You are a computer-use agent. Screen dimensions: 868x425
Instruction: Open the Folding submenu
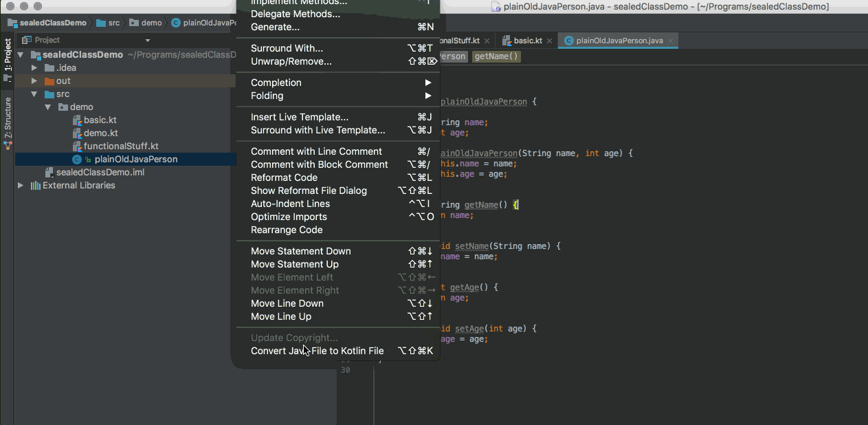pos(337,96)
